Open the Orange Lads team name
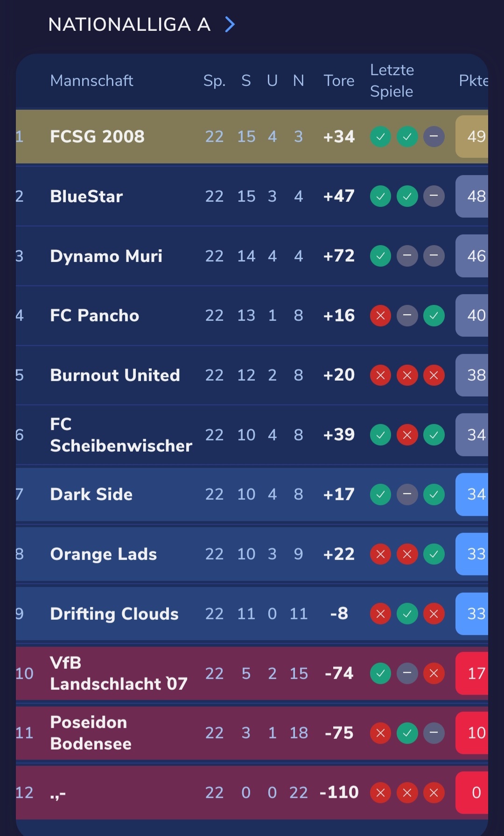The image size is (504, 836). pos(104,554)
